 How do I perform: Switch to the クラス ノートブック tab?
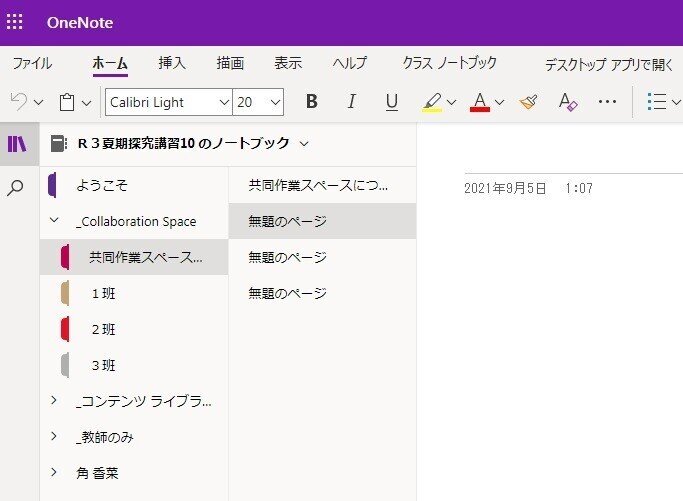click(450, 63)
